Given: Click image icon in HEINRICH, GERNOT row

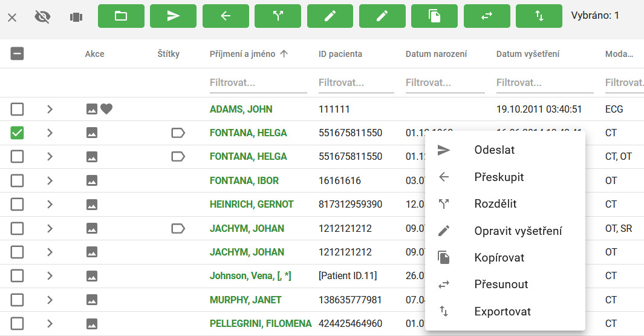Looking at the screenshot, I should point(92,205).
